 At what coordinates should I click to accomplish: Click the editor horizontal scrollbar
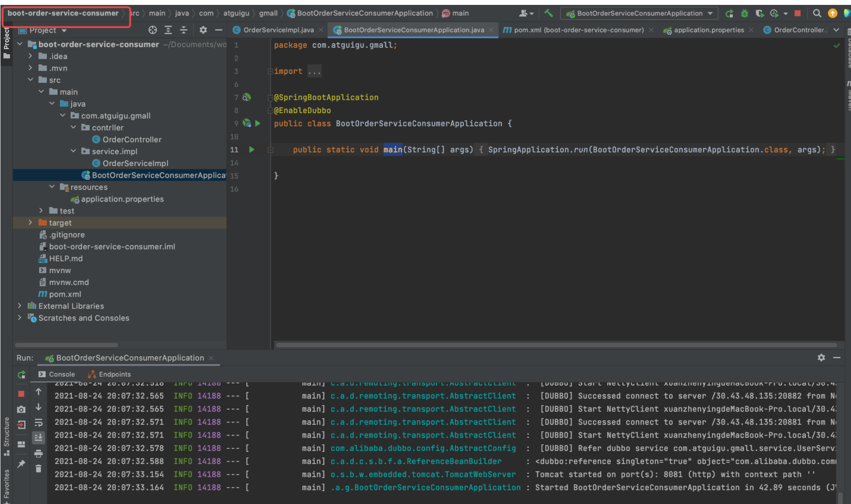point(556,345)
